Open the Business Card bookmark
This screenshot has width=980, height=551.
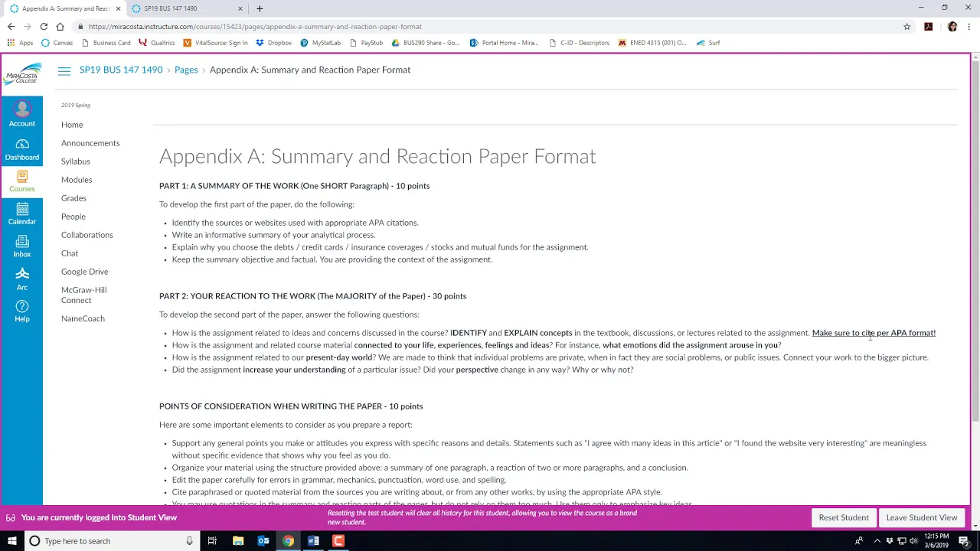click(106, 43)
